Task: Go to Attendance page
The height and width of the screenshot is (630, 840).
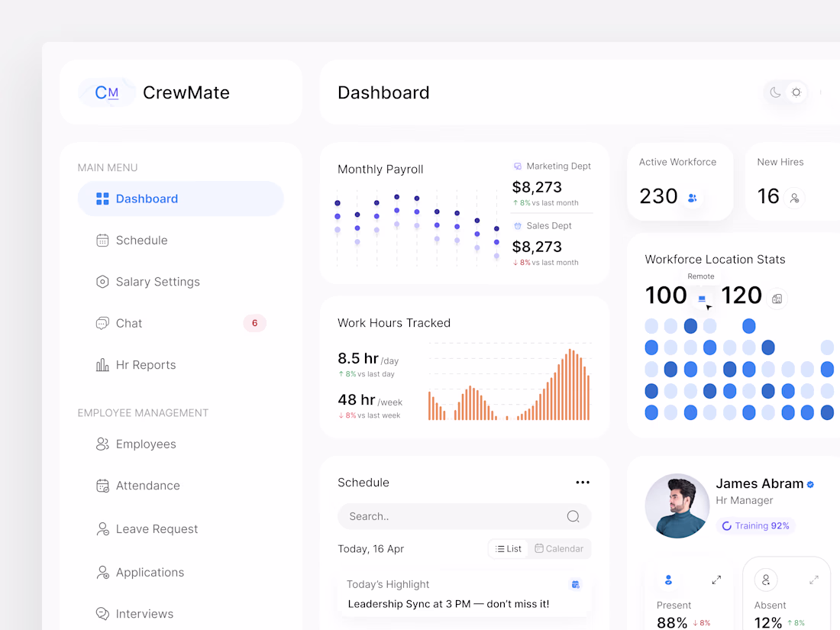Action: (180, 486)
